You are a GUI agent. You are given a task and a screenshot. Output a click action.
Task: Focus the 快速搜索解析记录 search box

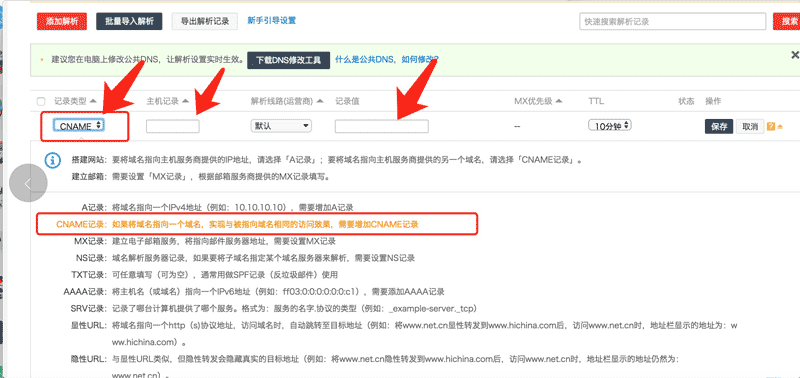click(672, 21)
